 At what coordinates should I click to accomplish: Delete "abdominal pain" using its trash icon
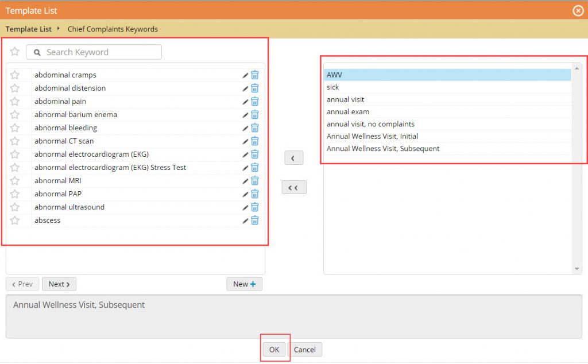pyautogui.click(x=255, y=101)
